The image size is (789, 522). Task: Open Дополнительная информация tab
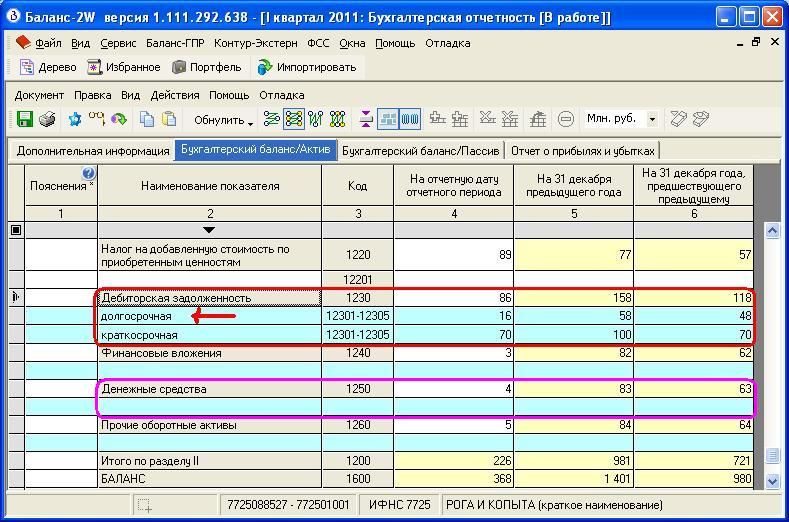click(x=93, y=151)
